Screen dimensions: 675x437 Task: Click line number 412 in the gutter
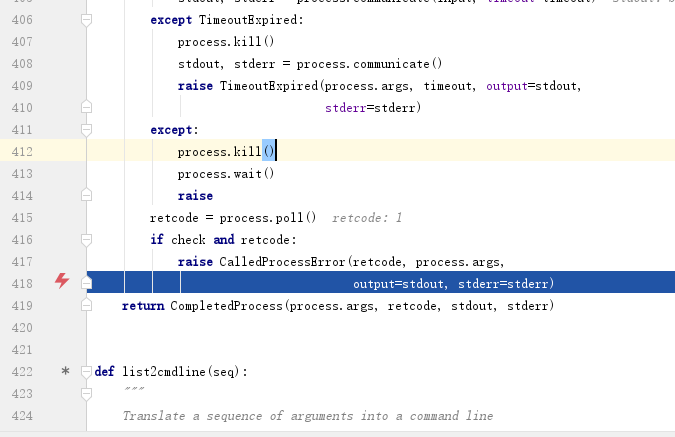point(22,152)
